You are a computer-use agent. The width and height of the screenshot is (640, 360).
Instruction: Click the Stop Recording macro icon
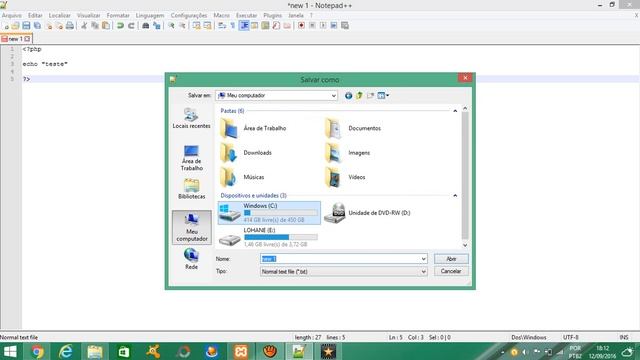[x=312, y=26]
